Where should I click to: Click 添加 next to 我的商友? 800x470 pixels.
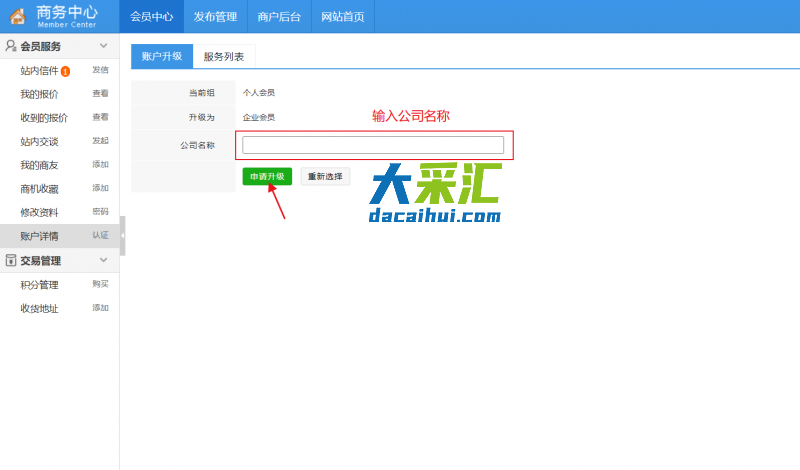click(101, 164)
